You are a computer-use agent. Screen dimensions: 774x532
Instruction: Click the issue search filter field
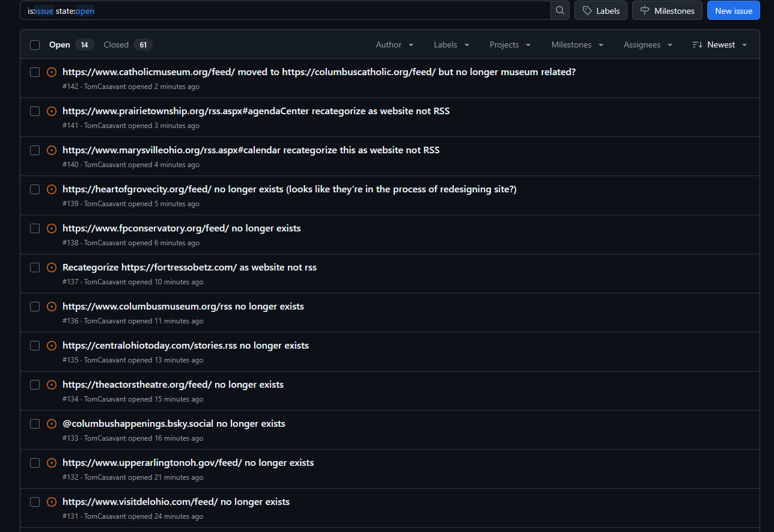(285, 11)
